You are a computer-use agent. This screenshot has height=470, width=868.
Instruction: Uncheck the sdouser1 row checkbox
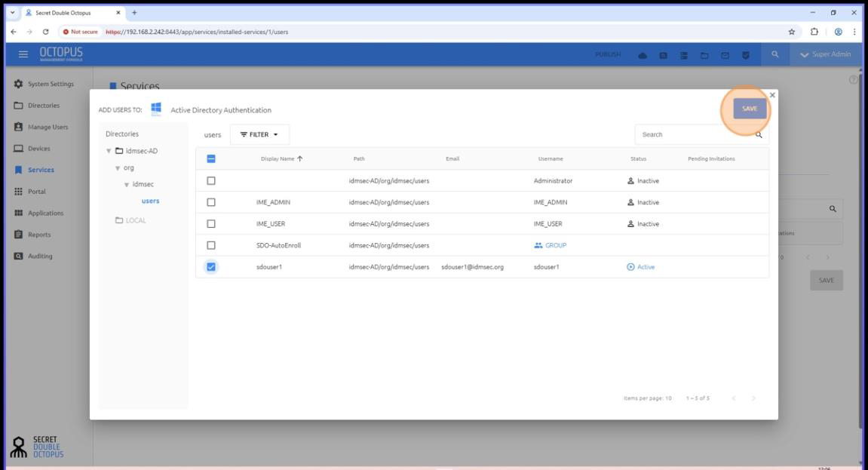coord(211,267)
